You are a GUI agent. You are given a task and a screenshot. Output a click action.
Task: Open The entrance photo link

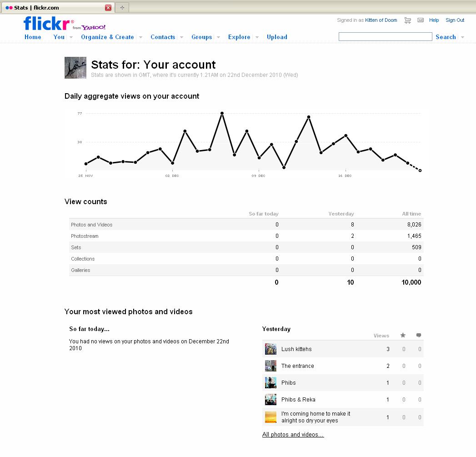pos(297,366)
